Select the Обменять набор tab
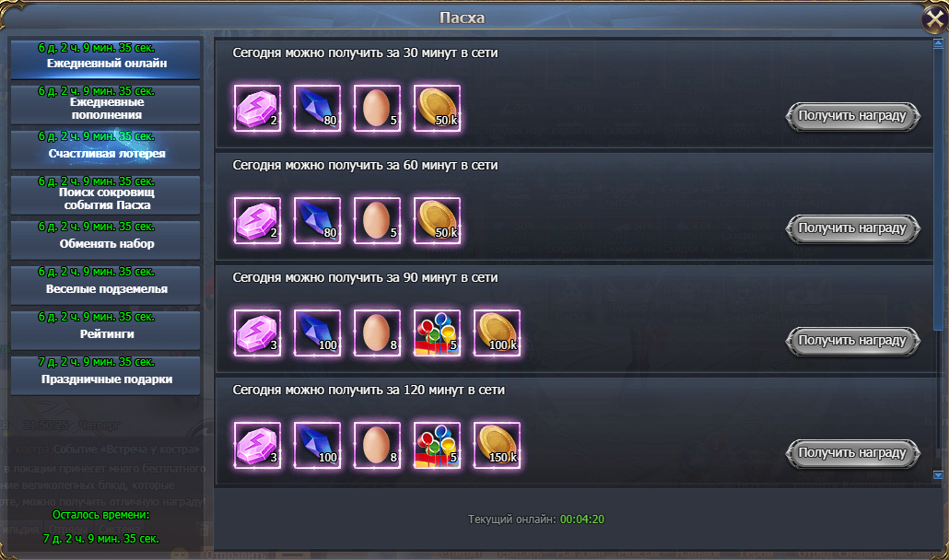This screenshot has height=560, width=949. (105, 239)
